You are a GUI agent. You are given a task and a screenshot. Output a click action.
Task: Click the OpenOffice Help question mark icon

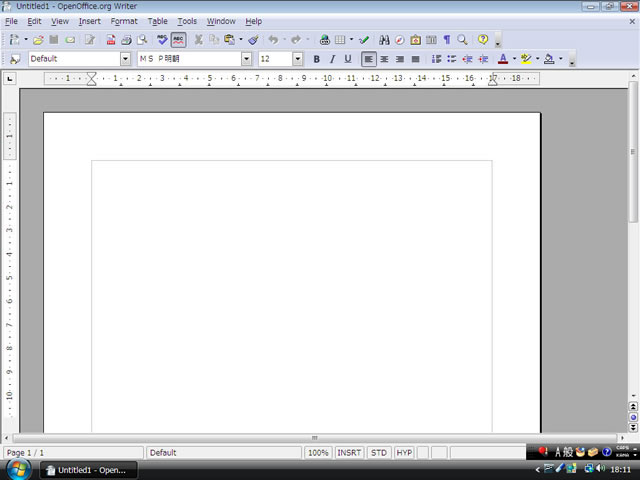coord(483,40)
